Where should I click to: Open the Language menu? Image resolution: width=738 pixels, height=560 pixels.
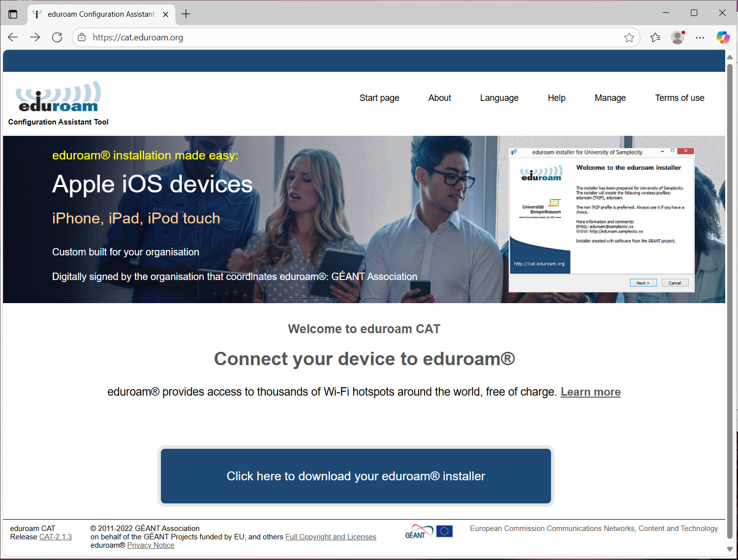click(499, 98)
